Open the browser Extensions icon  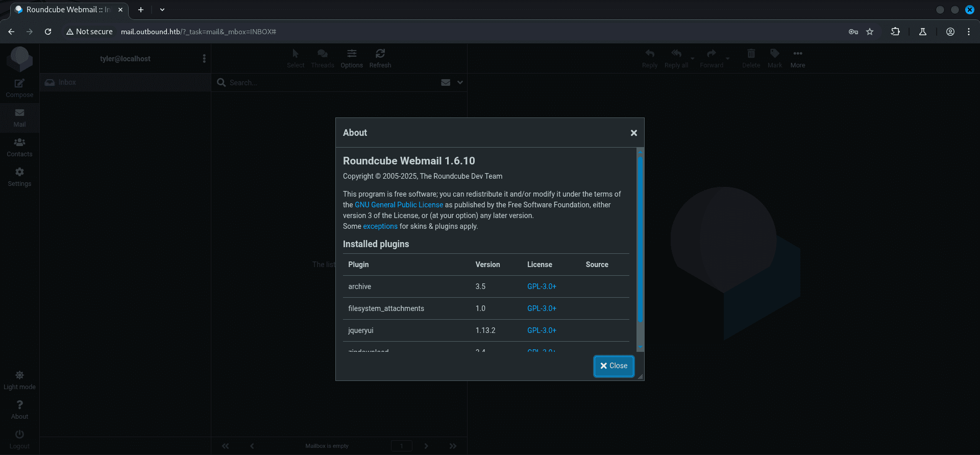click(x=895, y=32)
